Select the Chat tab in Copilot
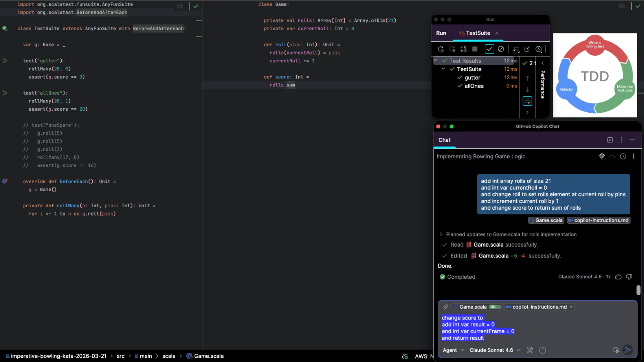The image size is (644, 362). tap(444, 140)
